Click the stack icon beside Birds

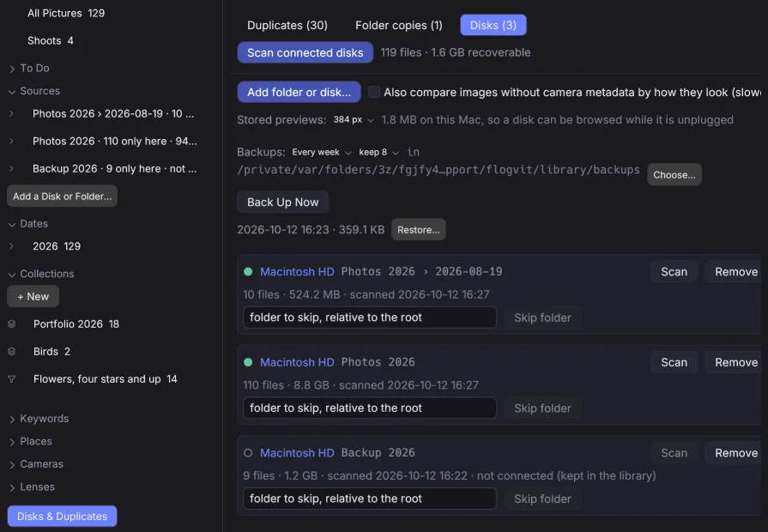coord(12,351)
